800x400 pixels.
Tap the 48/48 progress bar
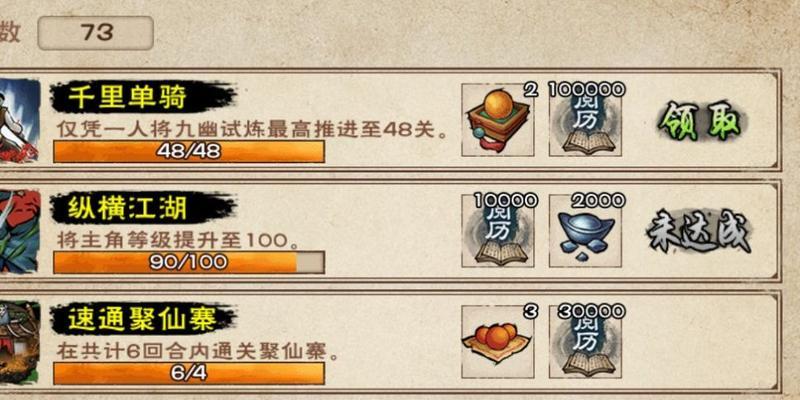[189, 152]
